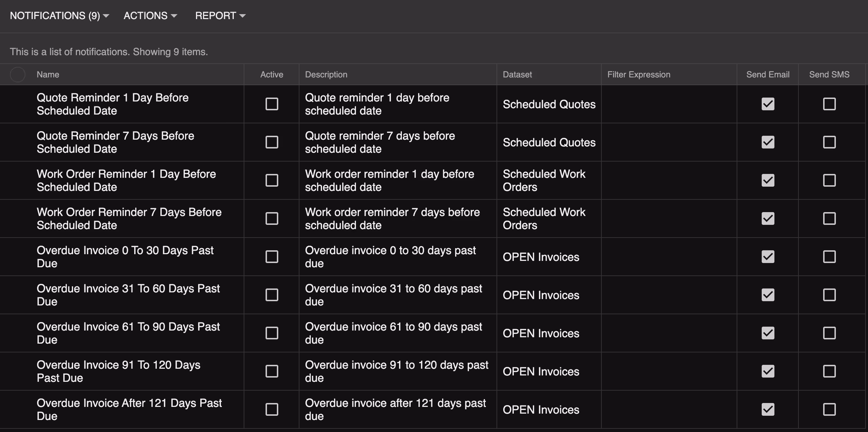Enable Active for Quote Reminder 1 Day
This screenshot has height=432, width=868.
tap(272, 104)
